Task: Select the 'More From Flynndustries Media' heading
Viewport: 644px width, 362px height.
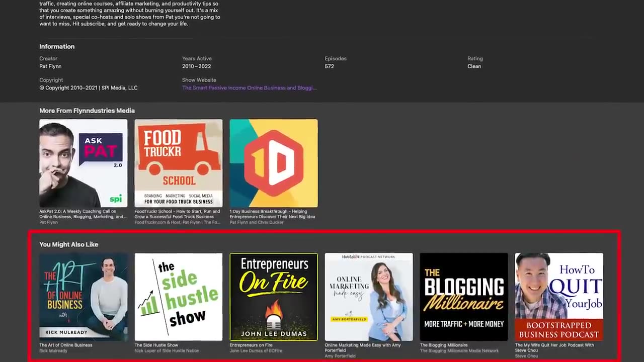Action: (x=87, y=111)
